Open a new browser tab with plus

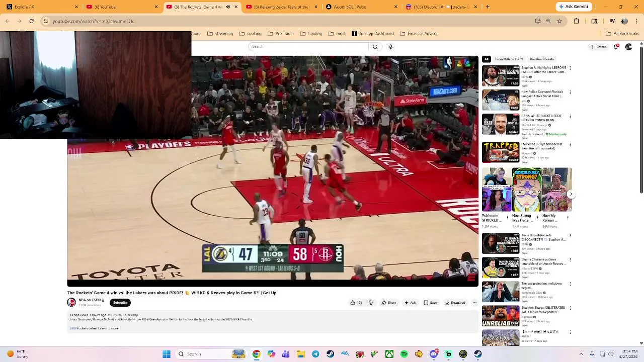[487, 7]
